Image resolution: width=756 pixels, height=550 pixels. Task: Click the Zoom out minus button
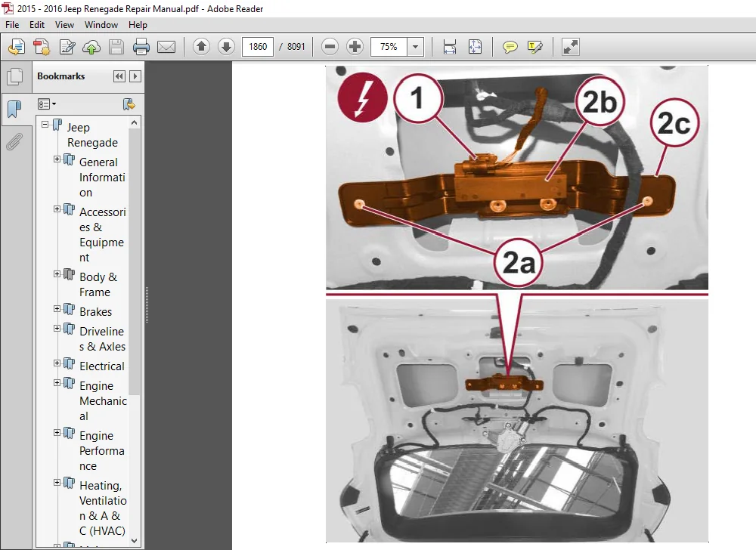coord(330,47)
